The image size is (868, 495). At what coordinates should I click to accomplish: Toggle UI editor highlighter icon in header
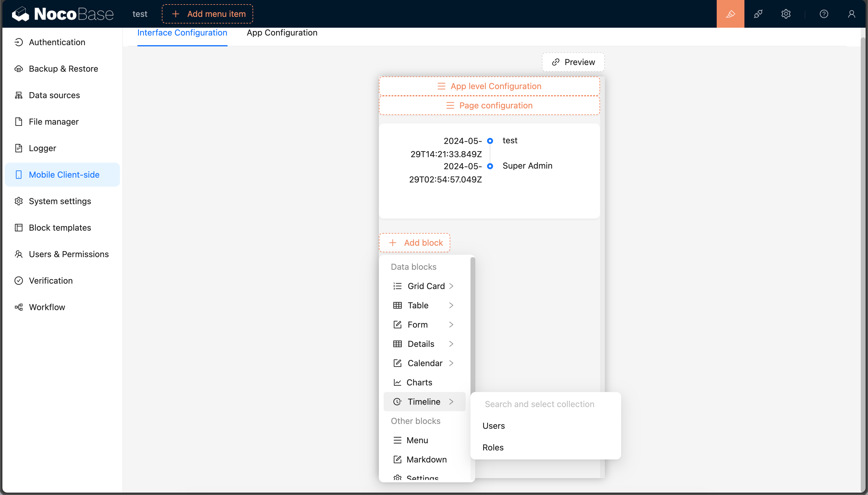tap(730, 14)
